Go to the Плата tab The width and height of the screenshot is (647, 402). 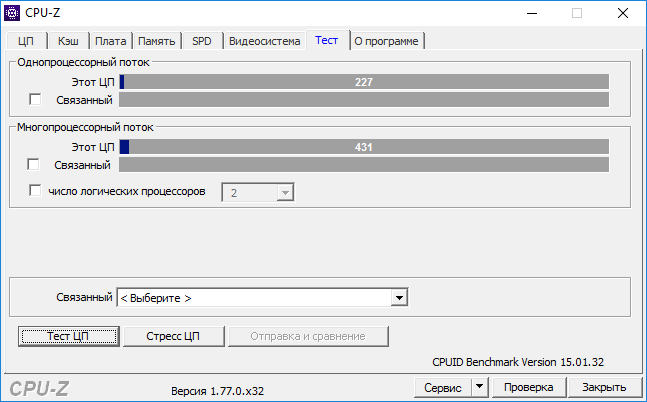[111, 41]
